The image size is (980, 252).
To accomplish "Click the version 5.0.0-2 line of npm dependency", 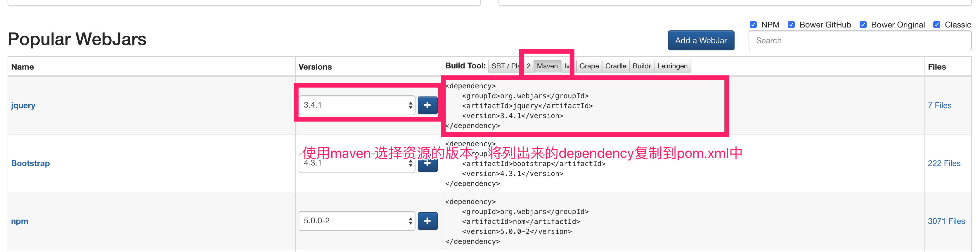I will pos(517,232).
